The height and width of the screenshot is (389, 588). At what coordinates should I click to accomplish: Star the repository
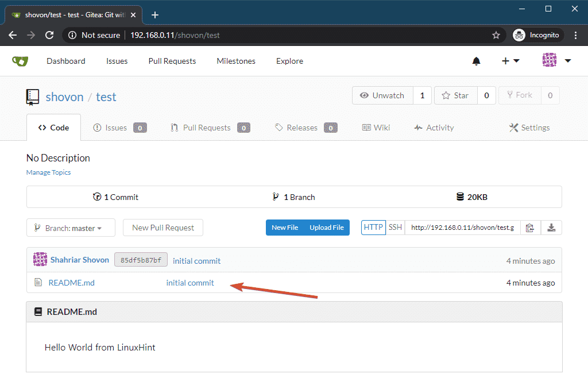pos(455,95)
